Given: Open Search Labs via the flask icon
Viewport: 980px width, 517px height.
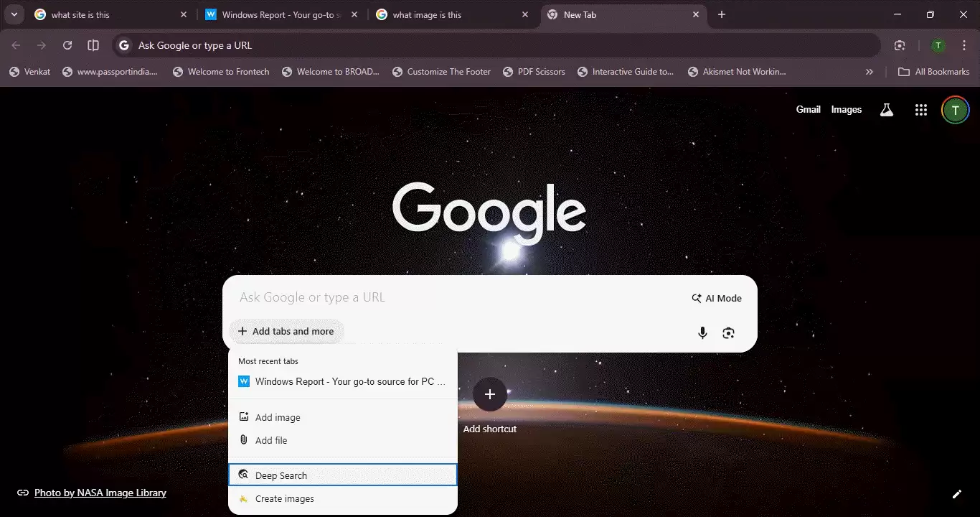Looking at the screenshot, I should click(x=886, y=109).
